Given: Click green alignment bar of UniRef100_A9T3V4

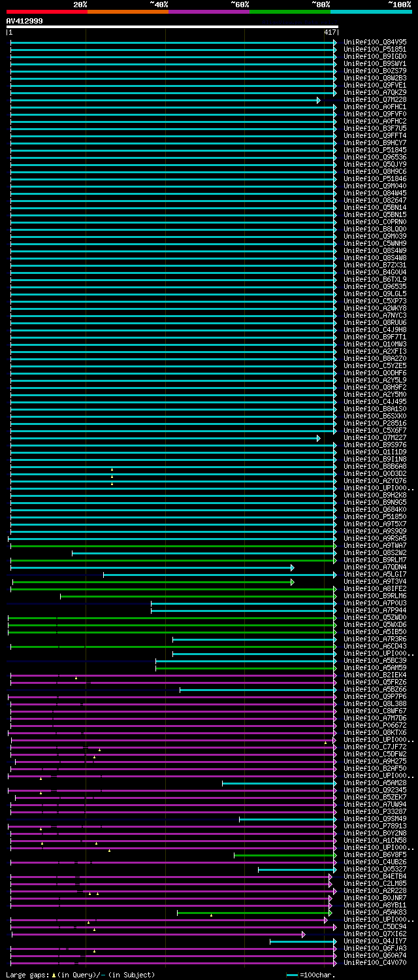Looking at the screenshot, I should 153,581.
